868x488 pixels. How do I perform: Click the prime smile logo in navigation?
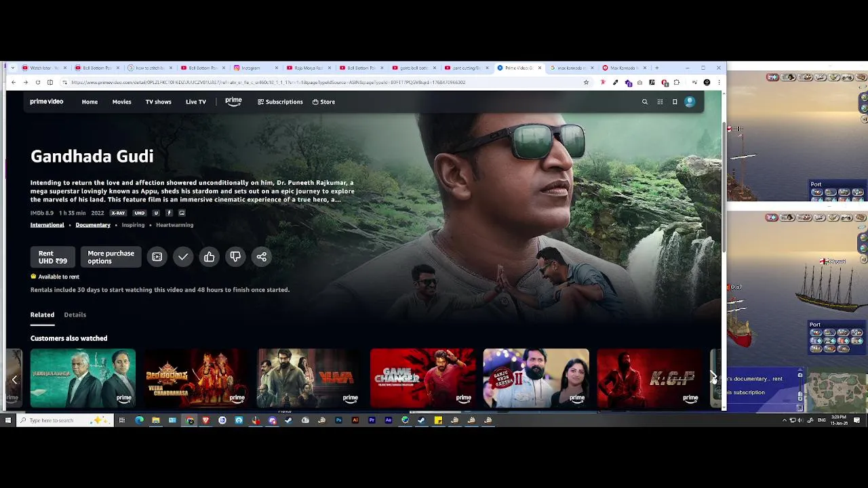233,102
